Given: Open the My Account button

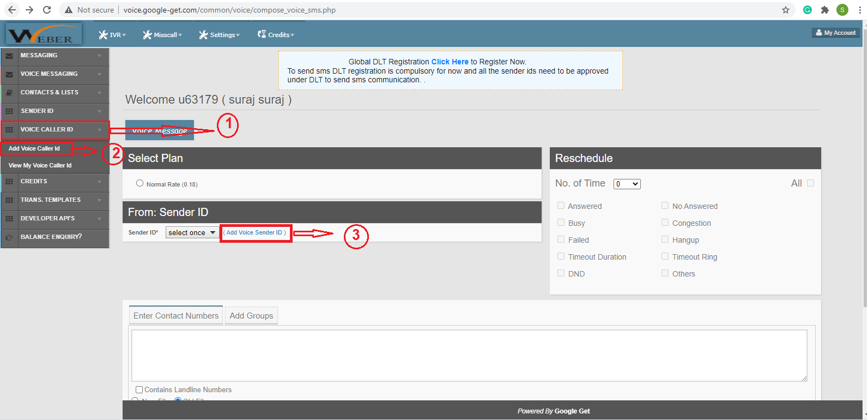Looking at the screenshot, I should [x=835, y=33].
